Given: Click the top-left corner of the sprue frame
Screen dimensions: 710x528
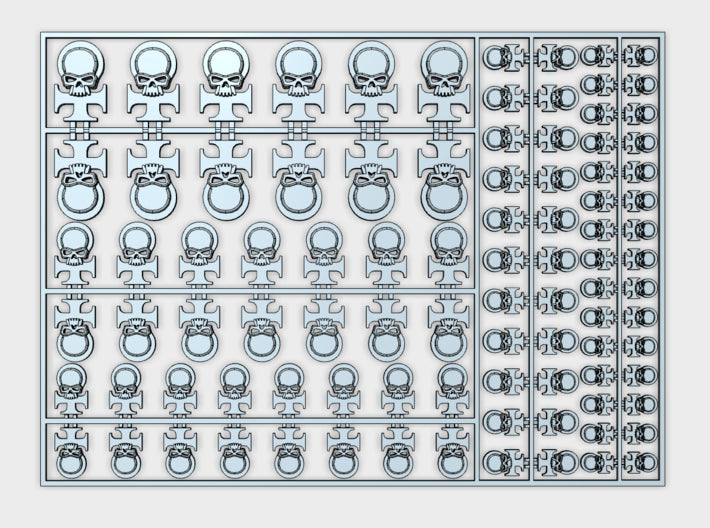Looking at the screenshot, I should point(42,34).
